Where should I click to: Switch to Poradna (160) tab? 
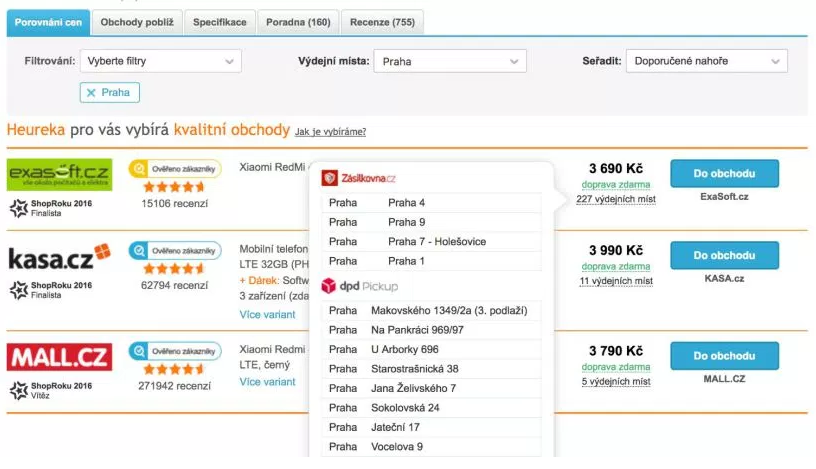click(x=298, y=22)
